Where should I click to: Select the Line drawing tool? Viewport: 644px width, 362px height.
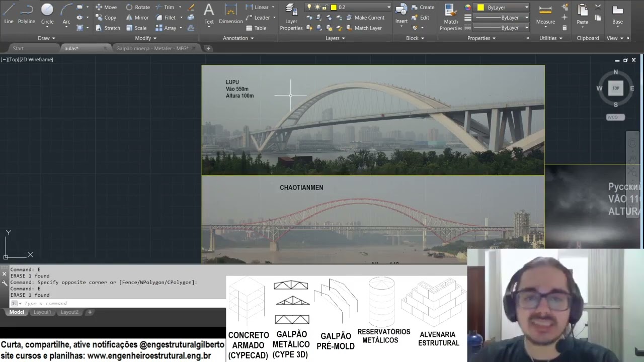pos(9,14)
